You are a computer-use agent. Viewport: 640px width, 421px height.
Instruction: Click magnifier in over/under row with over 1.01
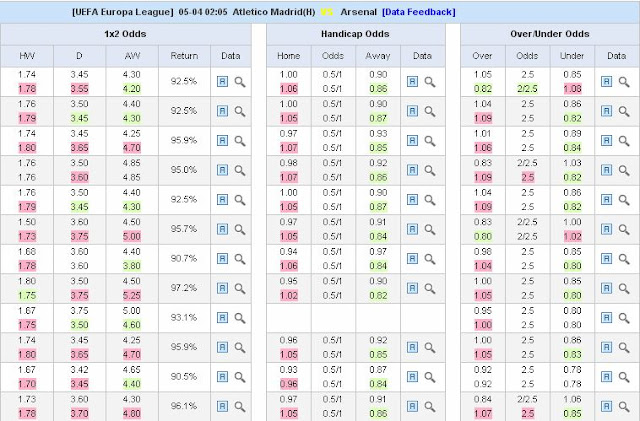624,140
